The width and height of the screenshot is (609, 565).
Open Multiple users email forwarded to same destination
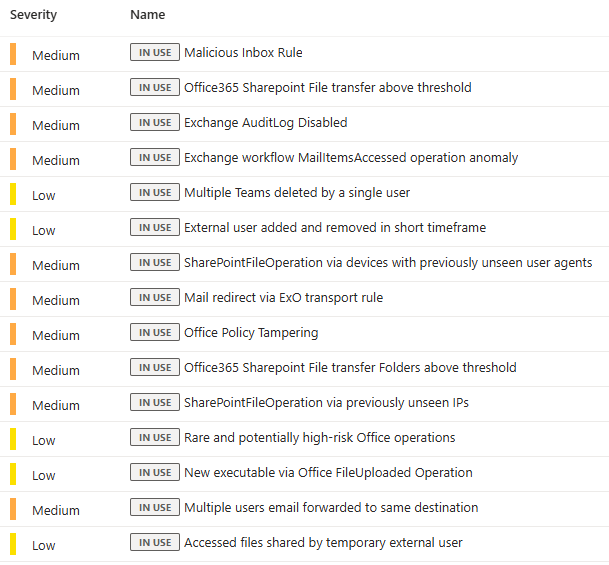[x=331, y=508]
